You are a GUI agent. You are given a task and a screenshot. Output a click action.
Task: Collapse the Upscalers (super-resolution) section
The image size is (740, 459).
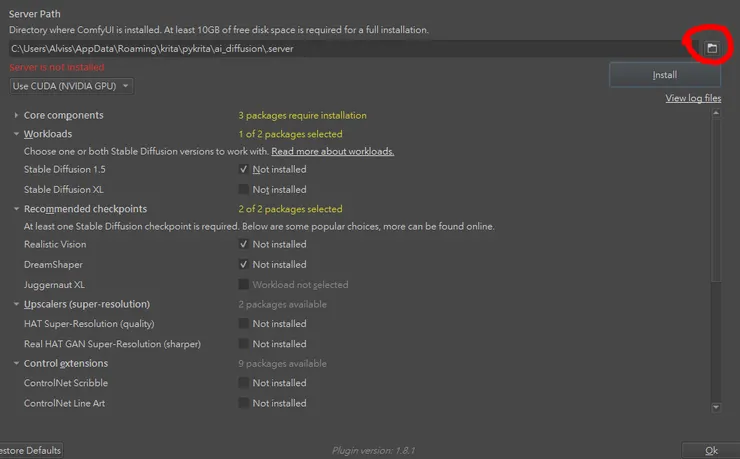pyautogui.click(x=17, y=304)
